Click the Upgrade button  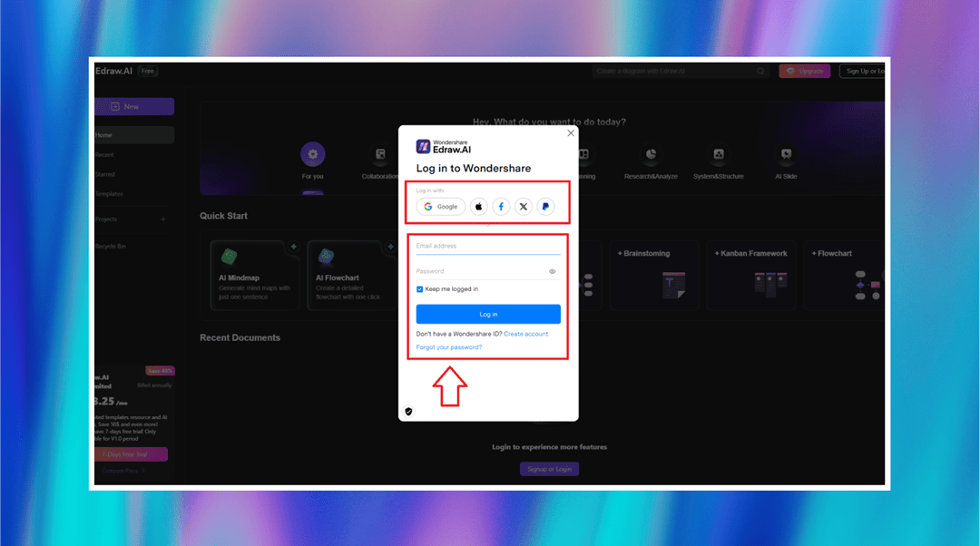point(805,72)
